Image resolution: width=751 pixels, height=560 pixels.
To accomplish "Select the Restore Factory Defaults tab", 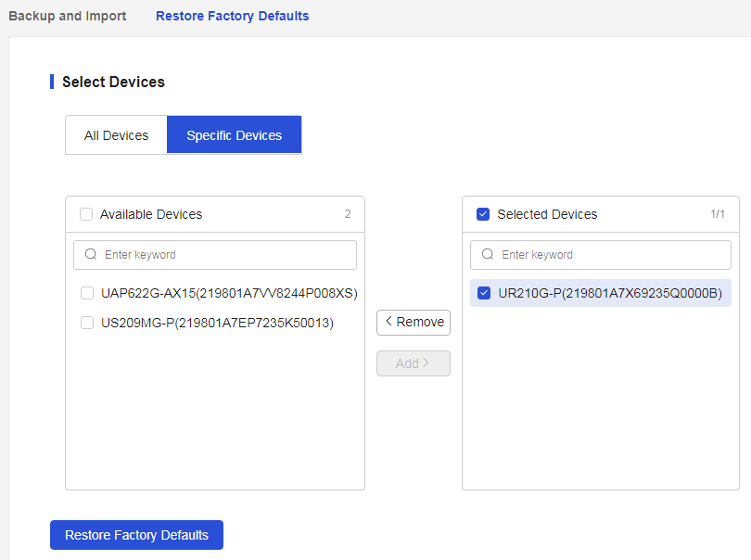I will coord(233,16).
